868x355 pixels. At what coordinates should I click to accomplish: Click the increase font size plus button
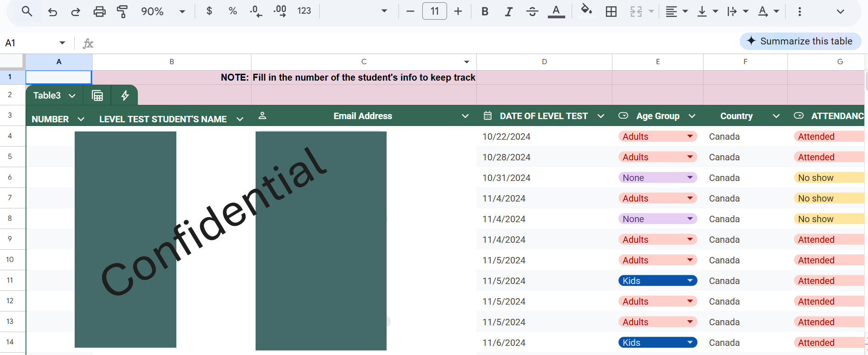[x=458, y=11]
